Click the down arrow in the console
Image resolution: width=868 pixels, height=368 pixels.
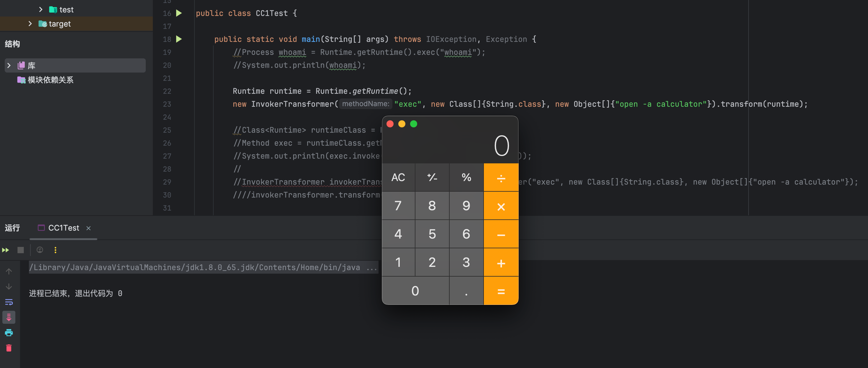point(9,287)
